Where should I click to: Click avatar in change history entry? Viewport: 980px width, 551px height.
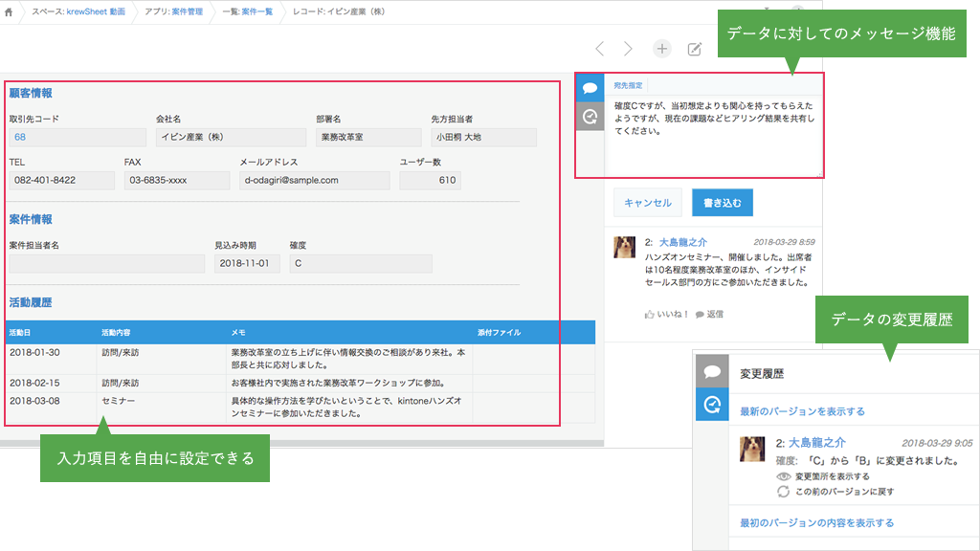coord(752,449)
